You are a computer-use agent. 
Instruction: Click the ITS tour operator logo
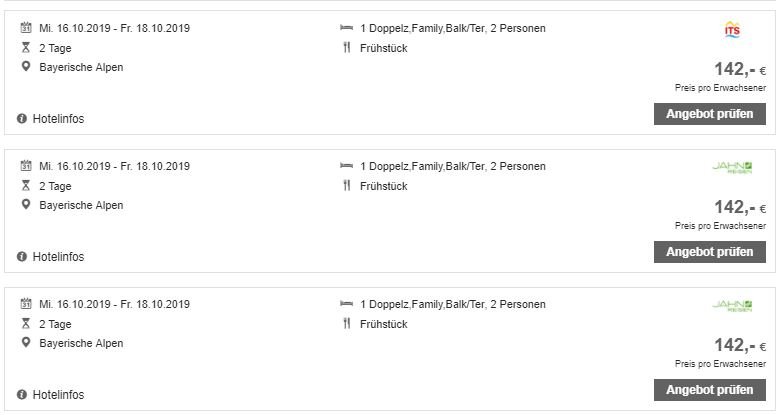tap(732, 31)
